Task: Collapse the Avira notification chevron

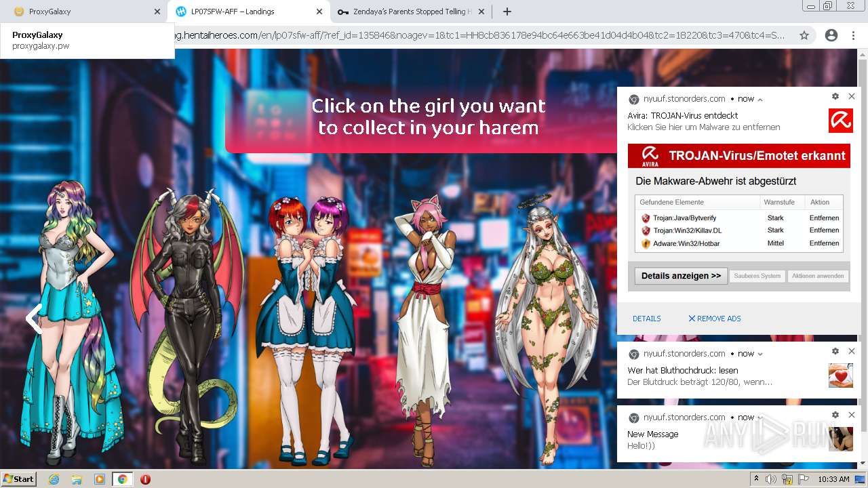Action: point(760,99)
